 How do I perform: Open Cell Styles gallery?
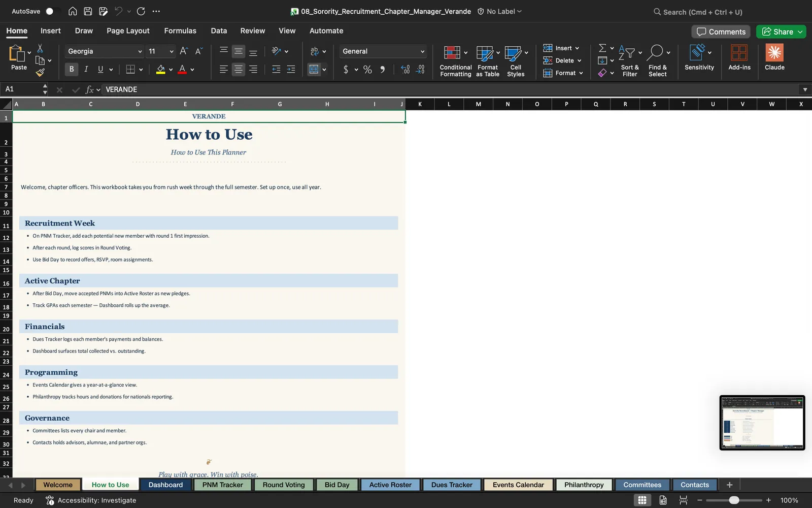[x=516, y=61]
